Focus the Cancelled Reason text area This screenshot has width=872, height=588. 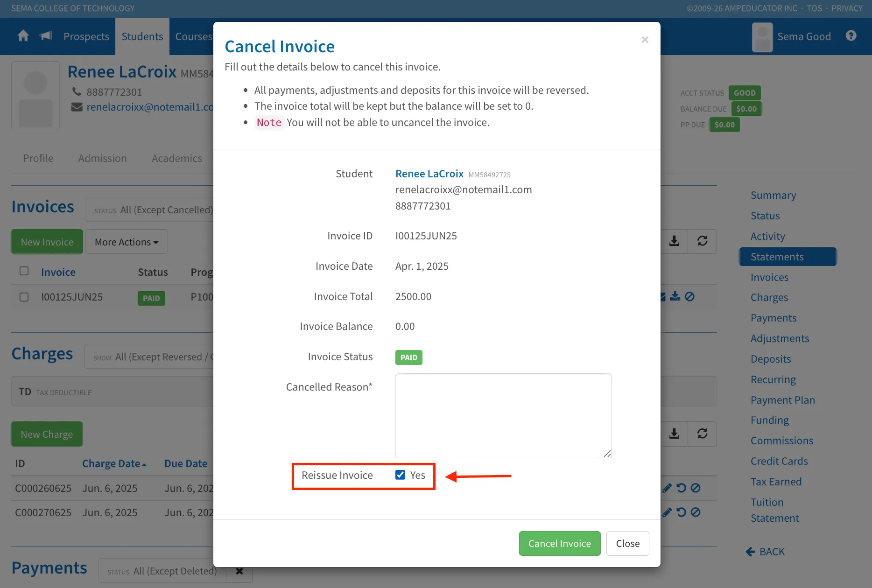(503, 415)
